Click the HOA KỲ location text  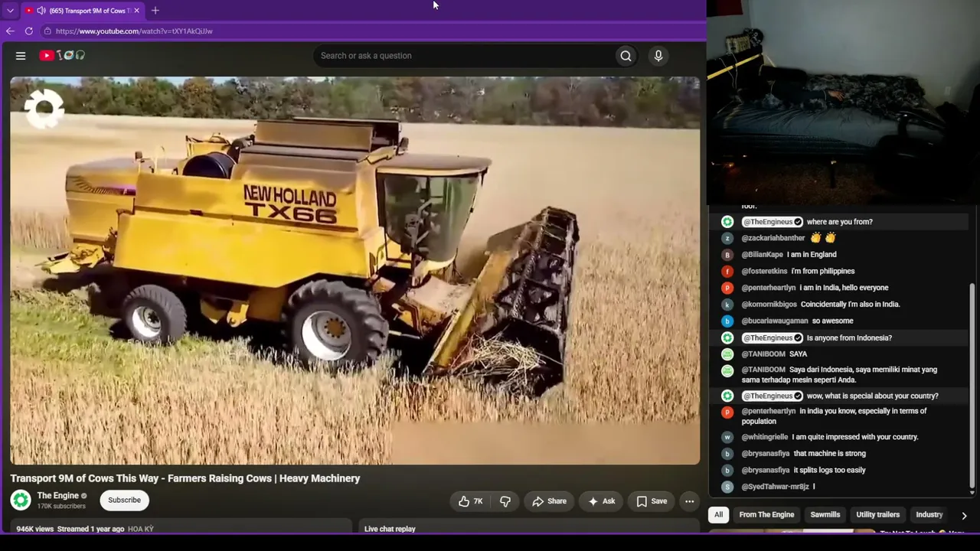(141, 529)
